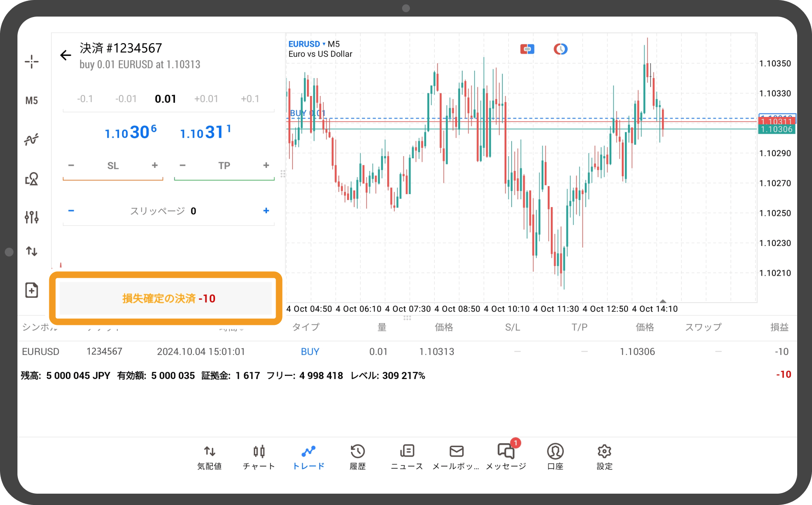Open chart settings sliders icon
Viewport: 812px width, 505px height.
(x=31, y=217)
